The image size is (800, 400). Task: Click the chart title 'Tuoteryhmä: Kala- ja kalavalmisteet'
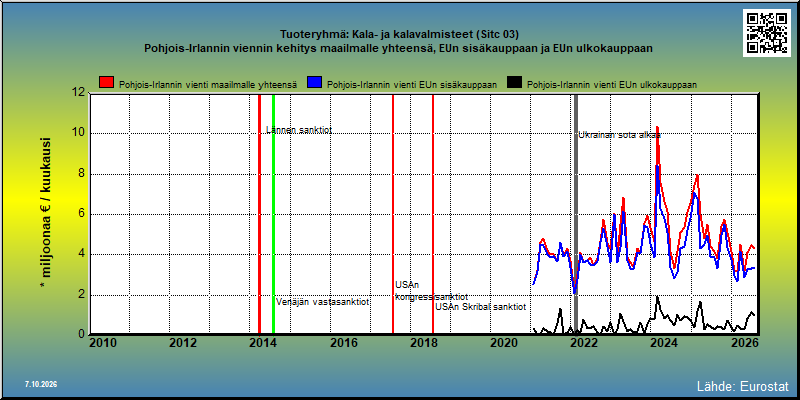click(399, 35)
